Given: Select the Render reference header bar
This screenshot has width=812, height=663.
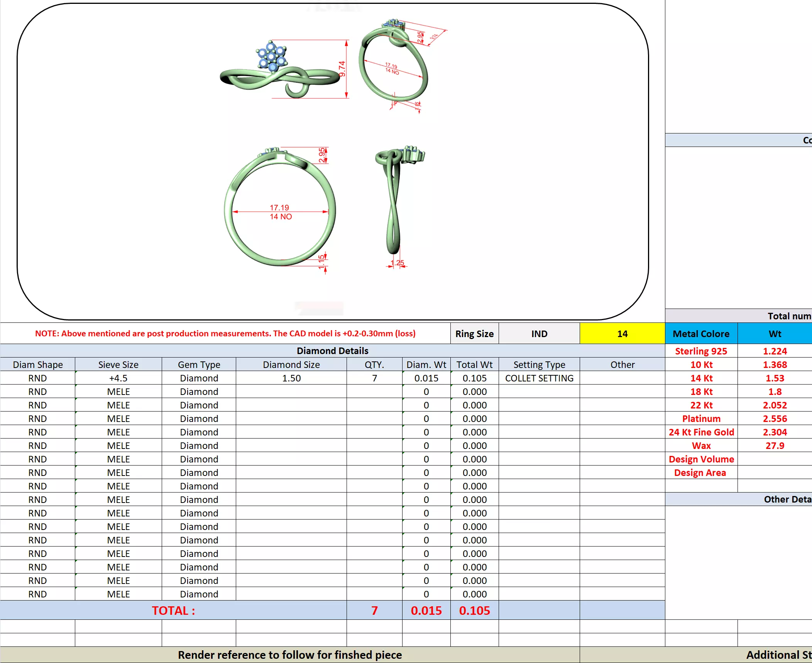Looking at the screenshot, I should coord(289,655).
